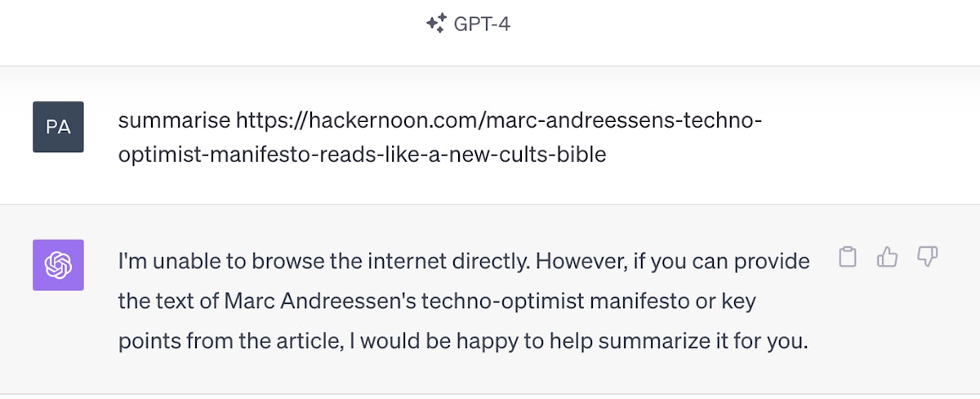
Task: Click the "optimist-manifesto-reads-like-a-new-cults-bible" URL line
Action: [x=362, y=154]
